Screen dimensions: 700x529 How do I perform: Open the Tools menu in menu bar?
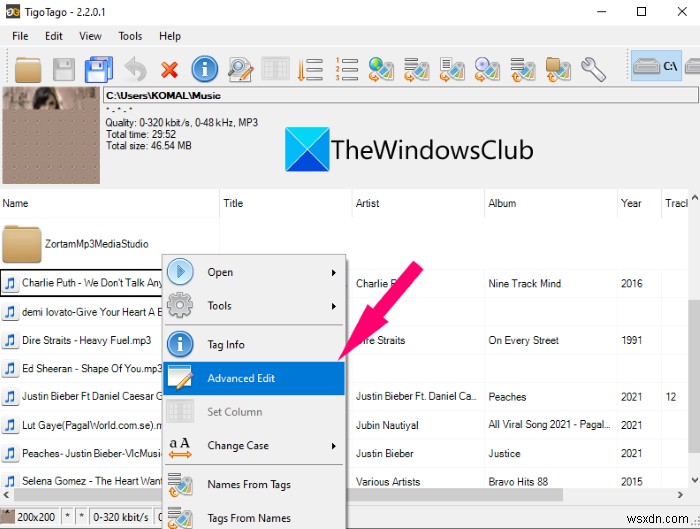click(130, 36)
